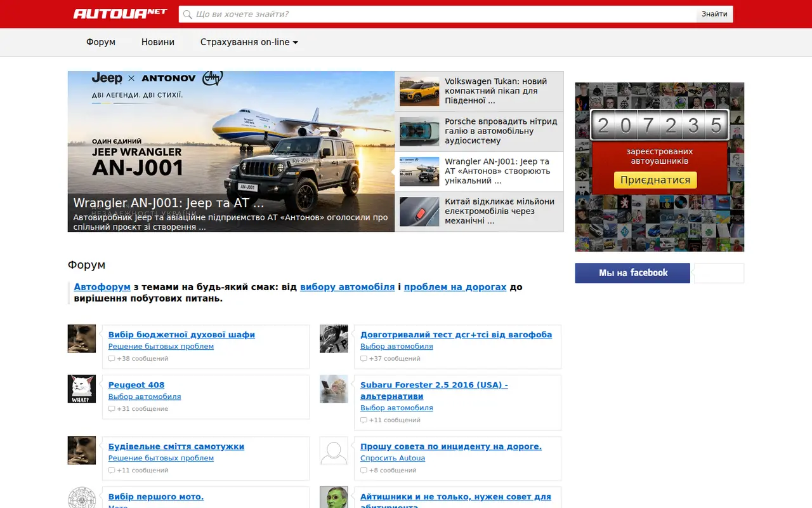Open topic 'Айтишники и не только, нужен совет'
The width and height of the screenshot is (812, 508).
coord(455,497)
